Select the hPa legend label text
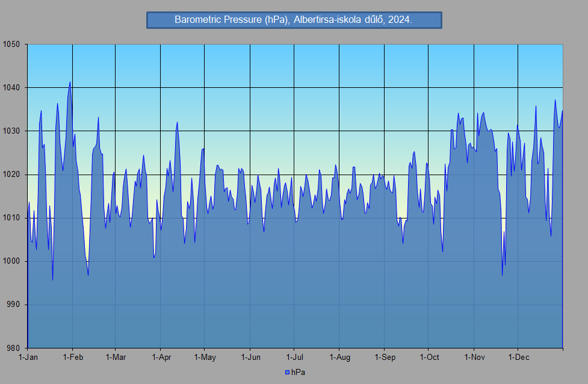588x384 pixels. click(x=298, y=373)
